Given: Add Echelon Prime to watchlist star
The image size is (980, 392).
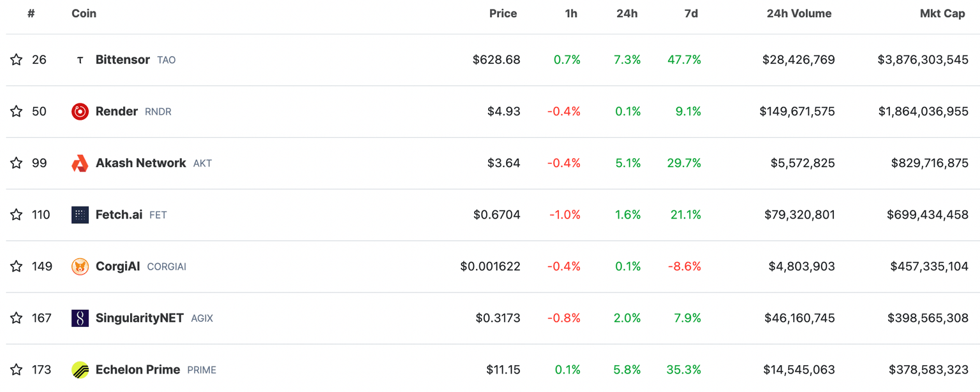Looking at the screenshot, I should point(16,370).
